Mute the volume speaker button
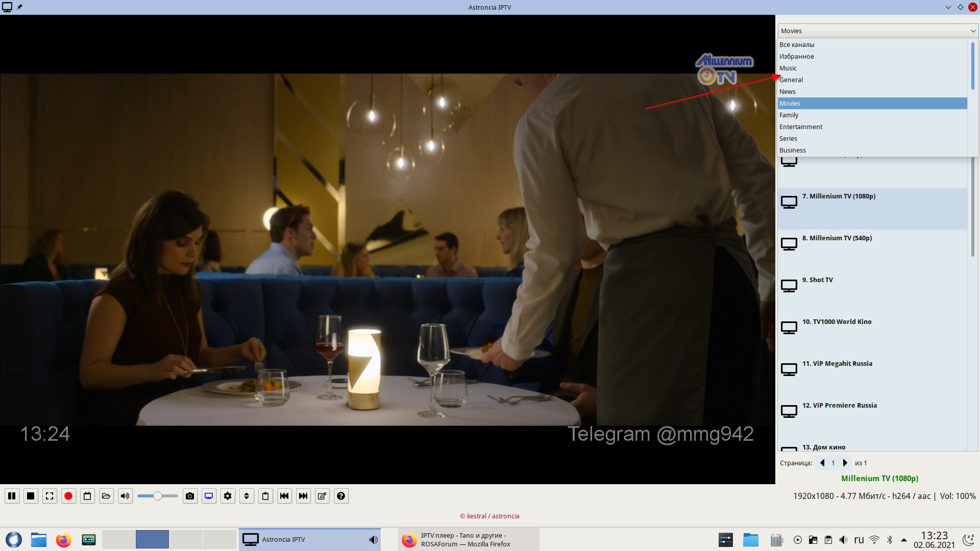 (125, 496)
